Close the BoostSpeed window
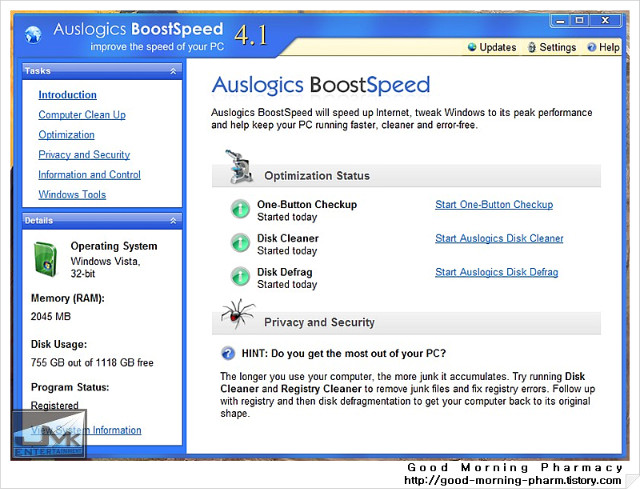The width and height of the screenshot is (640, 489). click(605, 20)
